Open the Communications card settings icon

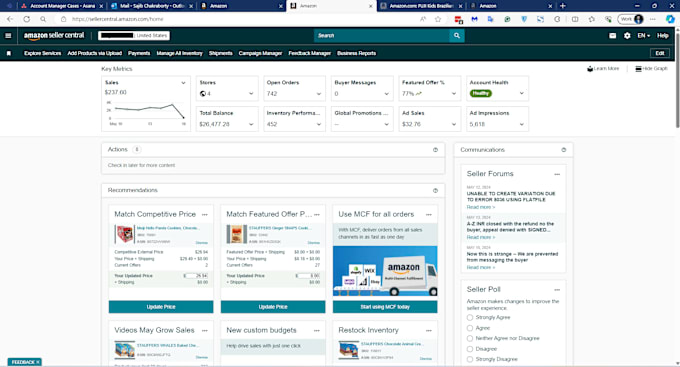(564, 150)
